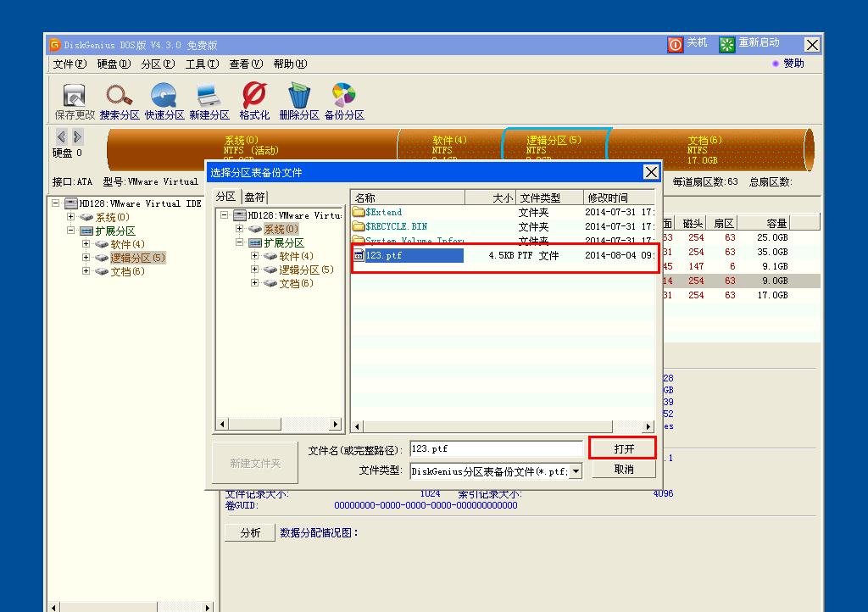Click the Restart (重新启动) icon
Screen dimensions: 868x612
(726, 44)
